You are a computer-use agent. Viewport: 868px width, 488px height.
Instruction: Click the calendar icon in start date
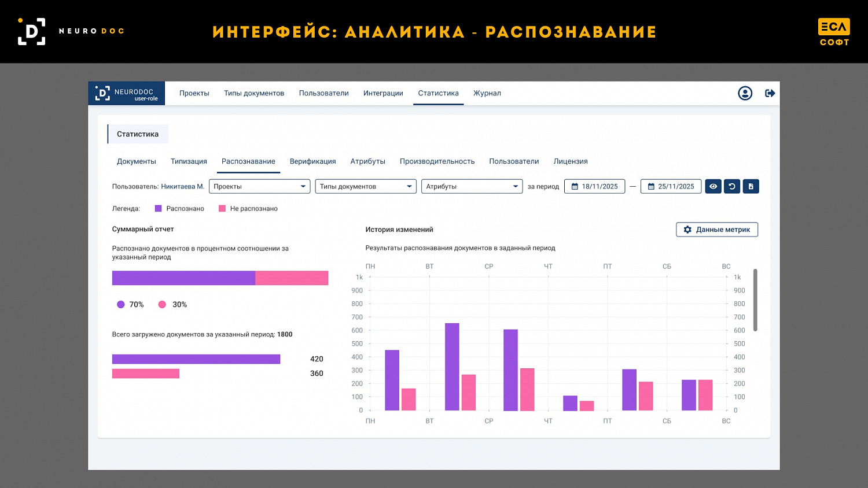(575, 186)
